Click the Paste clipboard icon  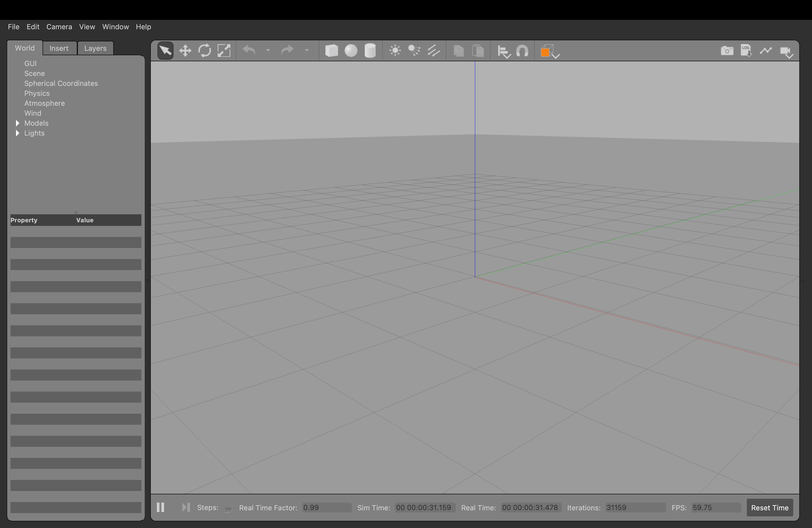coord(478,51)
